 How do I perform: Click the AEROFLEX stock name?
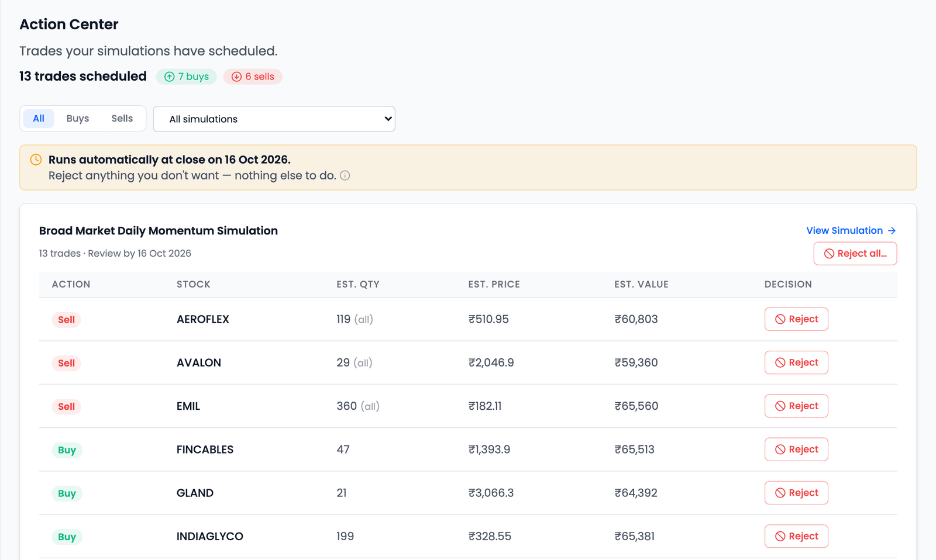(x=203, y=319)
